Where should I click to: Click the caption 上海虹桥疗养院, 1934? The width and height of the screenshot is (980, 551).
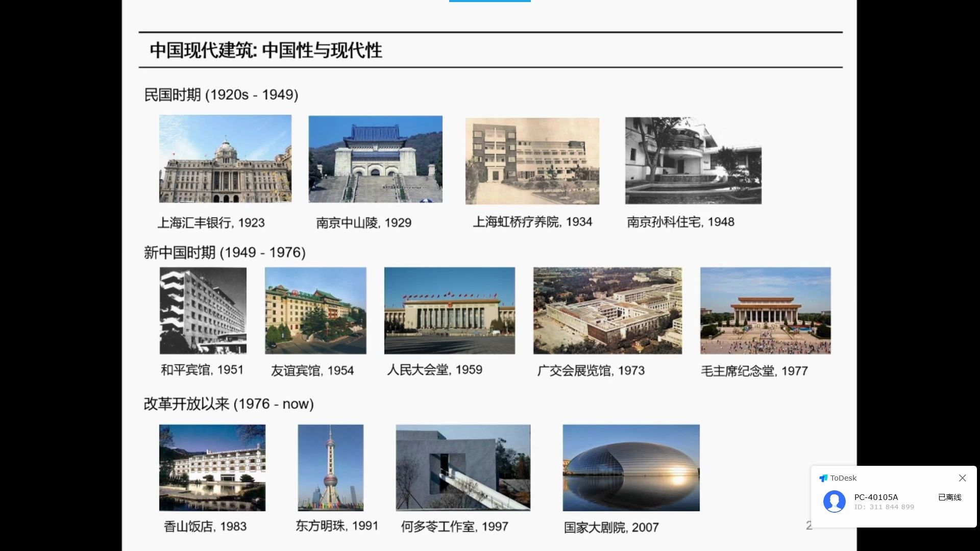point(532,222)
